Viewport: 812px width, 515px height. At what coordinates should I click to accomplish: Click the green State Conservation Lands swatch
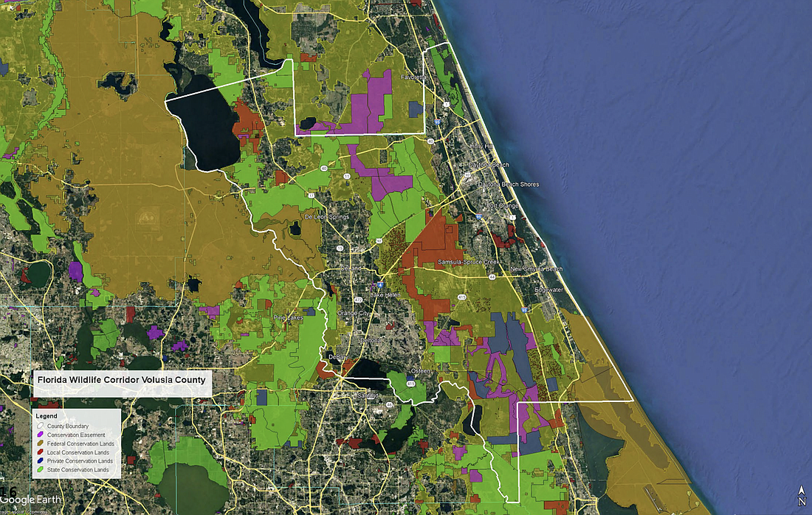[41, 470]
